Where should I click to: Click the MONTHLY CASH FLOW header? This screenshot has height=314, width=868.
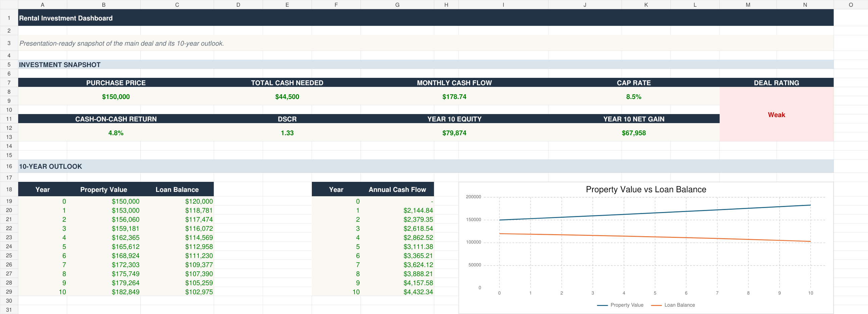pos(454,83)
